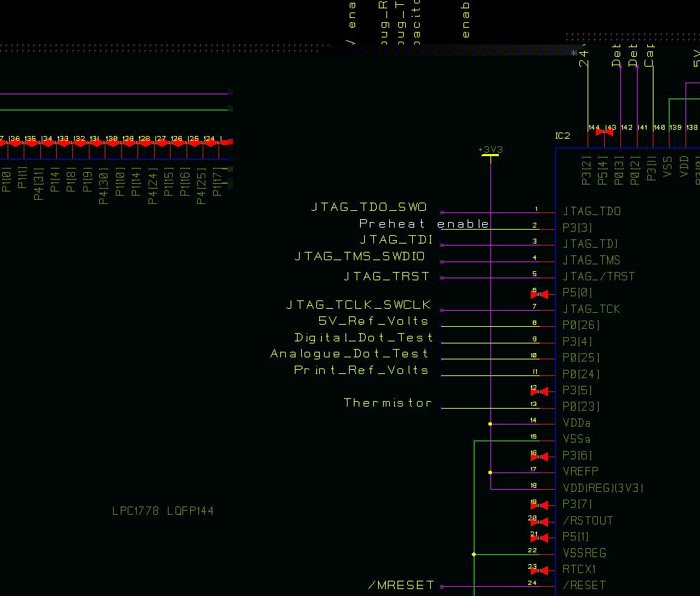Image resolution: width=700 pixels, height=596 pixels.
Task: Click the Preheat enable net label
Action: tap(424, 223)
